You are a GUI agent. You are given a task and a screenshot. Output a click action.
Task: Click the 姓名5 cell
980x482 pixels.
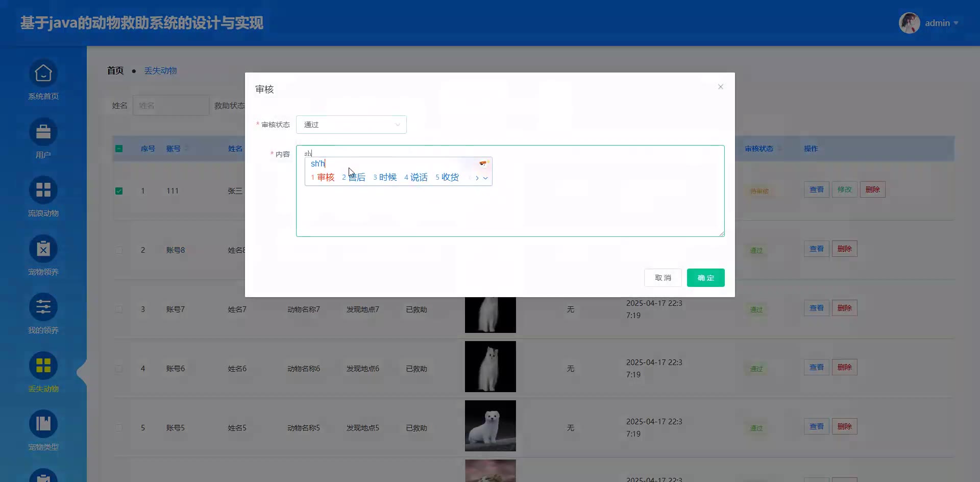tap(237, 428)
